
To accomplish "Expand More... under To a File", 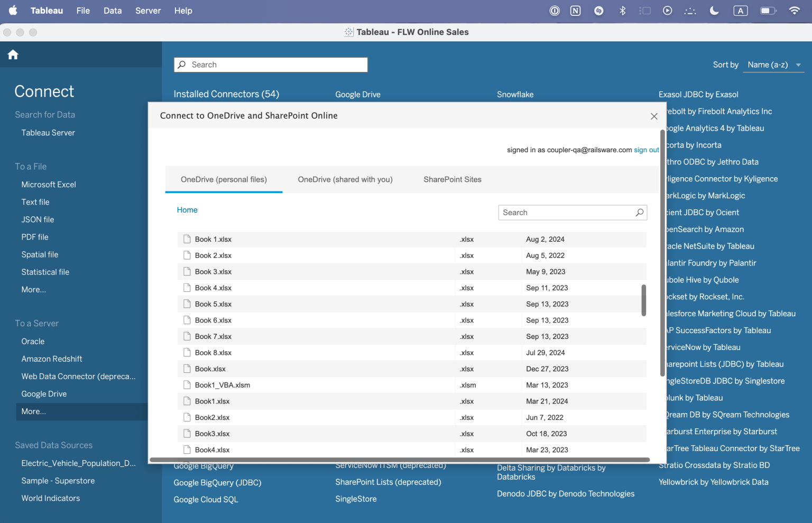I will tap(33, 289).
